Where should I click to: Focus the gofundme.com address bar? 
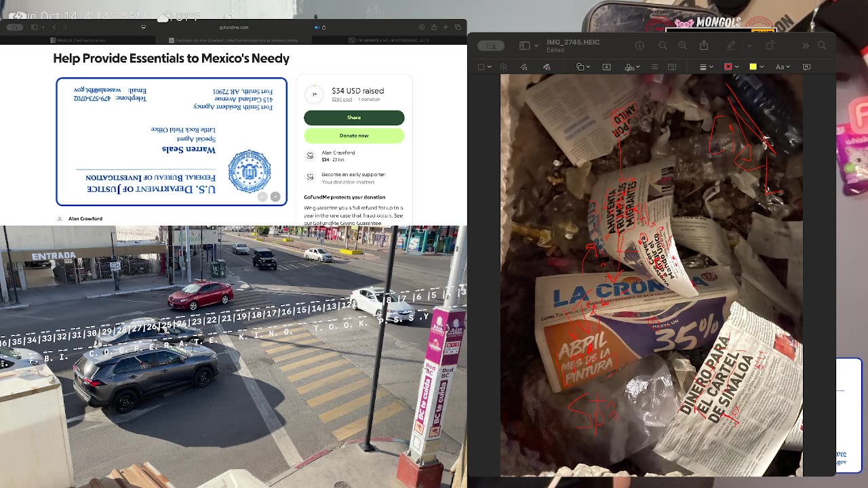[x=234, y=27]
